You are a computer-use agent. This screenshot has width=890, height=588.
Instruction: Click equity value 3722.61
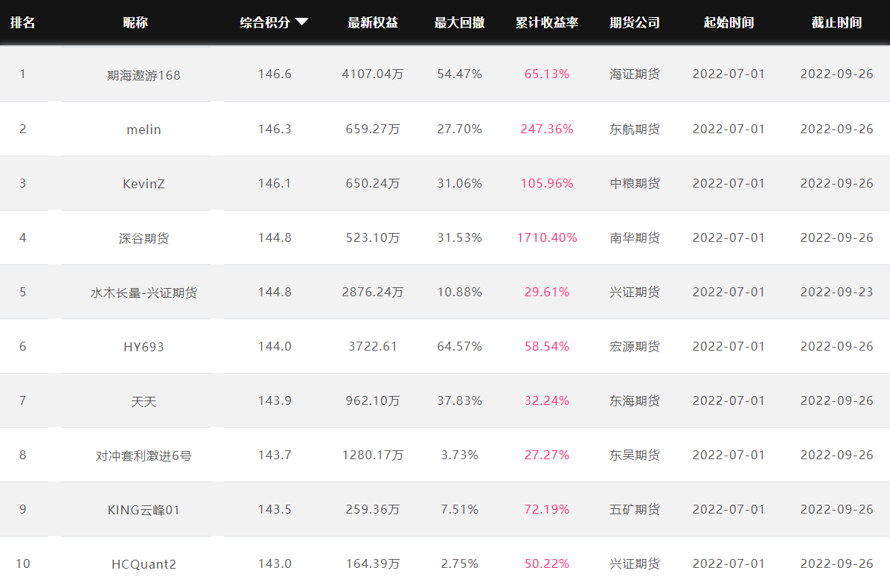click(373, 346)
